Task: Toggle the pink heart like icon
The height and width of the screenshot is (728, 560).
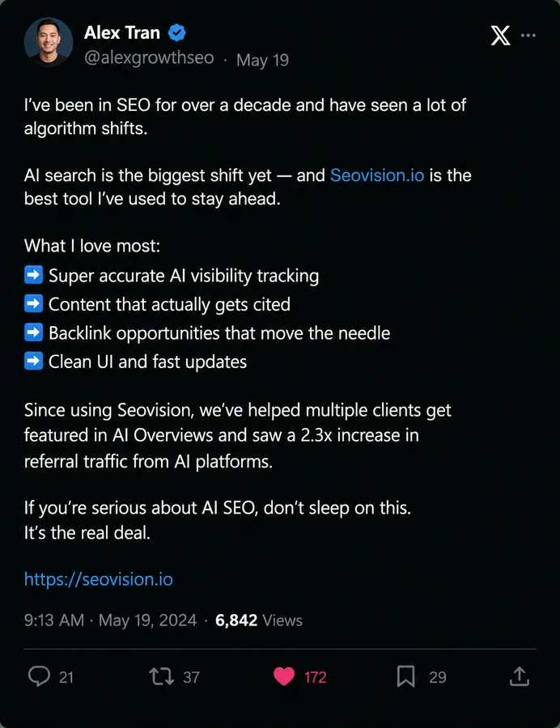Action: 284,676
